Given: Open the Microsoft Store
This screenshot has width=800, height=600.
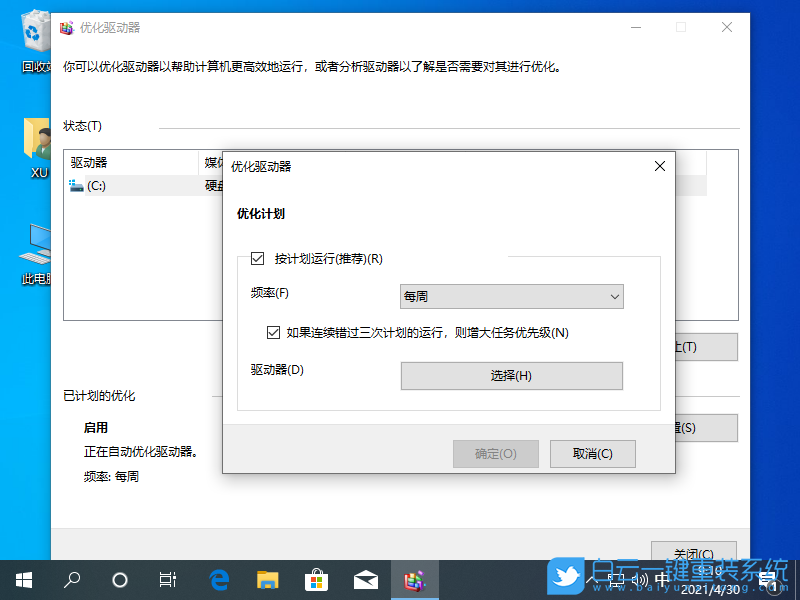Looking at the screenshot, I should pyautogui.click(x=315, y=579).
